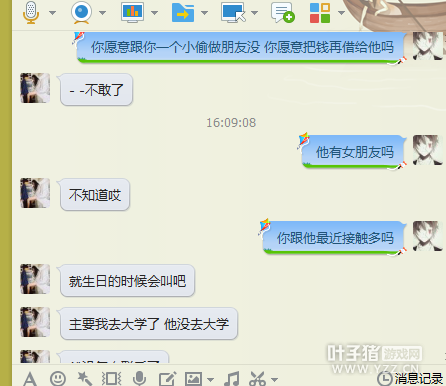Viewport: 446px width, 386px height.
Task: Send a file with folder arrow icon
Action: tap(183, 13)
